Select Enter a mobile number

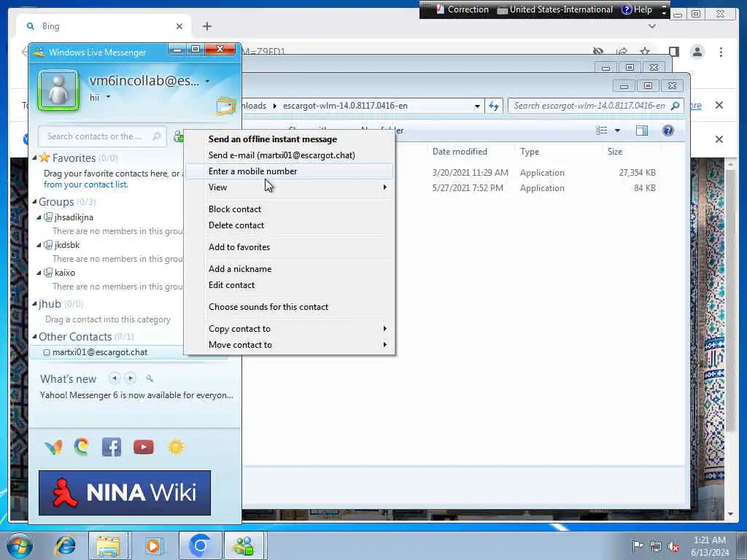point(289,171)
